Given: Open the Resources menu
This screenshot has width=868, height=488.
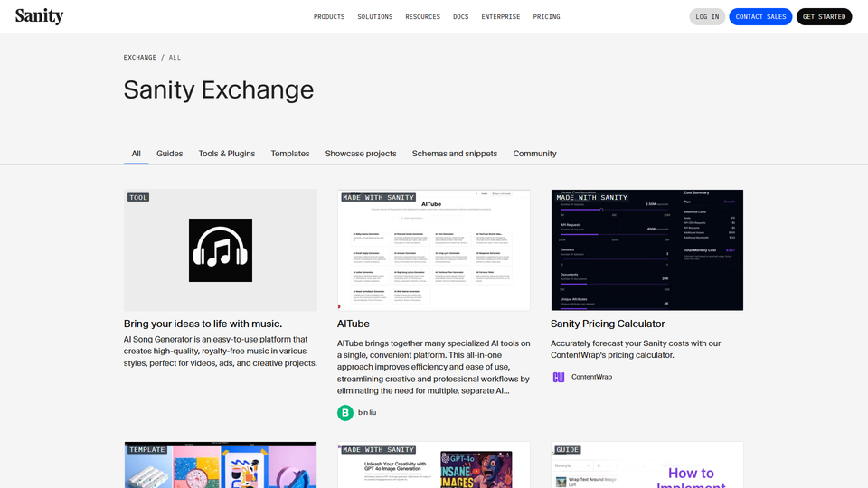Looking at the screenshot, I should point(422,17).
